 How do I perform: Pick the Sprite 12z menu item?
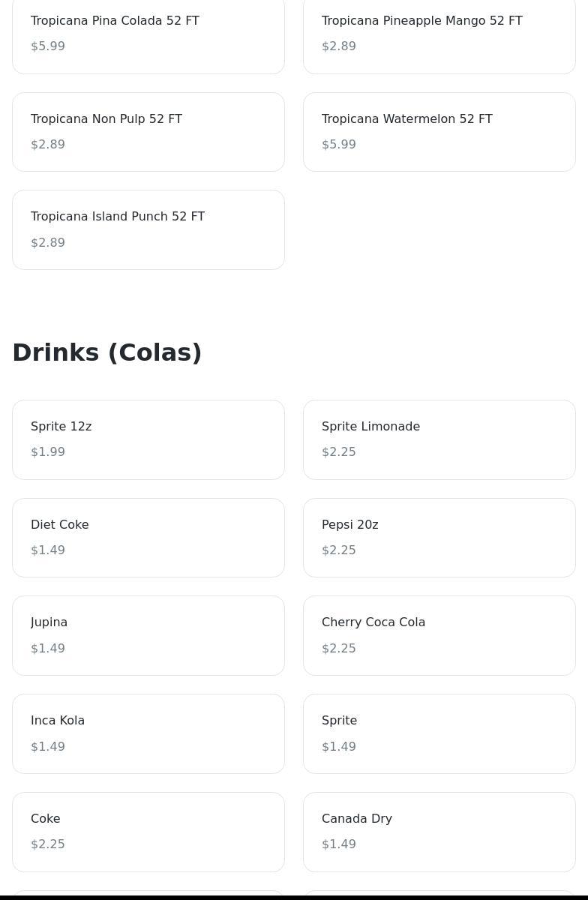[148, 439]
